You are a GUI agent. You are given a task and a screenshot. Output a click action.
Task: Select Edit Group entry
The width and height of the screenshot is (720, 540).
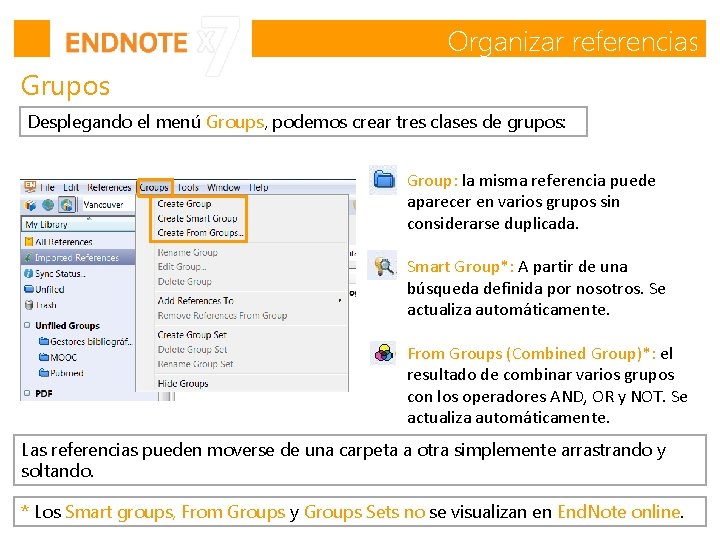(182, 267)
